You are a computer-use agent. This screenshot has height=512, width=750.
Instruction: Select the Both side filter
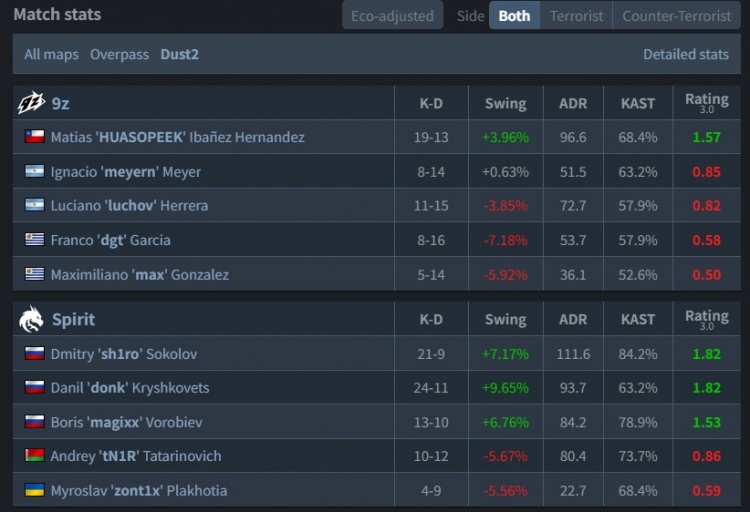pyautogui.click(x=514, y=16)
